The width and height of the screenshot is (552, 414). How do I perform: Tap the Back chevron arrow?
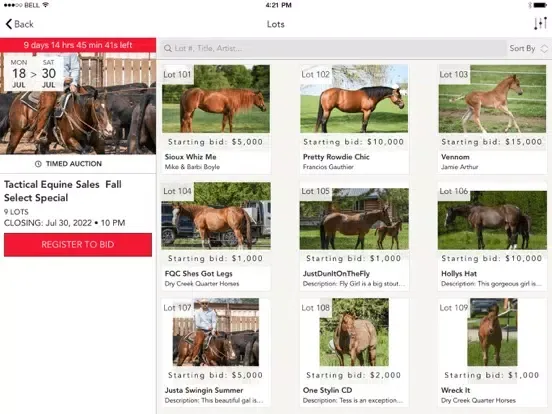click(x=9, y=24)
